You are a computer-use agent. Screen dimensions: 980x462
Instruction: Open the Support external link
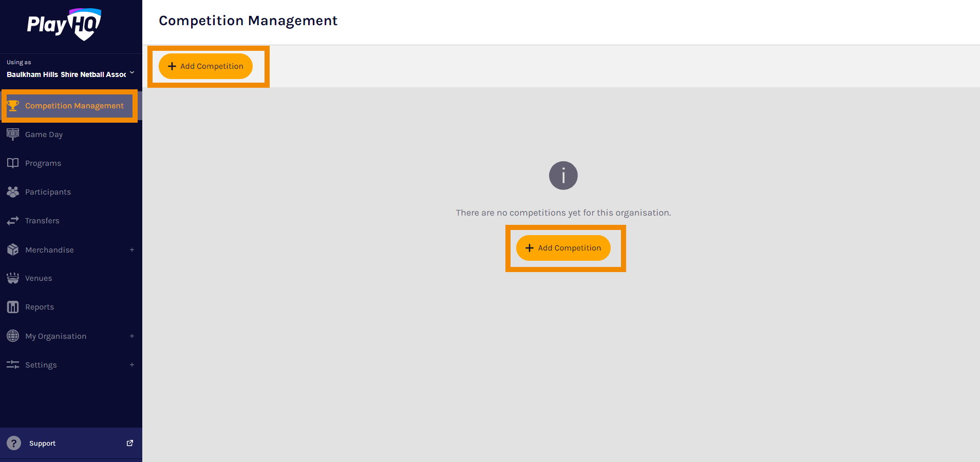coord(130,443)
